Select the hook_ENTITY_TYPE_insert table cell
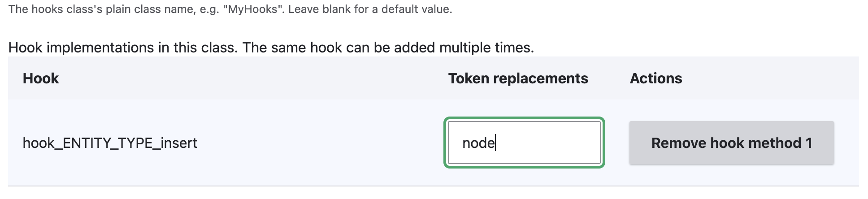Screen dimensions: 868x199 pos(110,143)
